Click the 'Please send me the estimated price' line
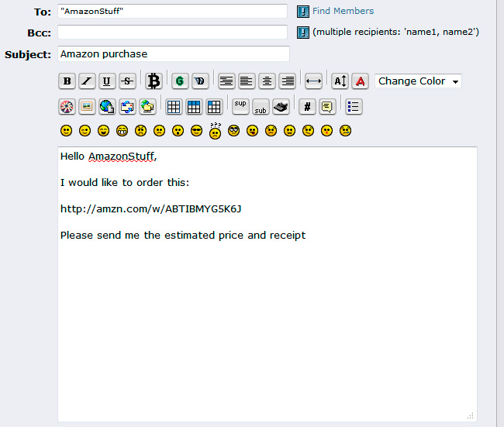This screenshot has height=427, width=504. pos(183,236)
